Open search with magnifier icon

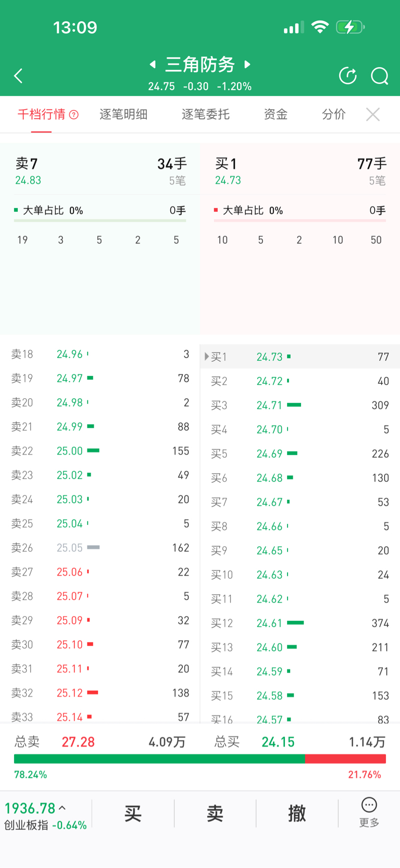(380, 76)
